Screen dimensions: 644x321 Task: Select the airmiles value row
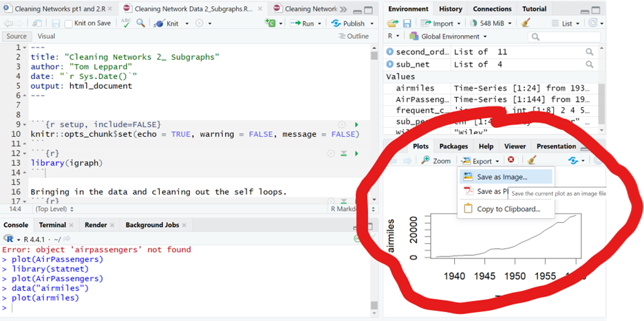click(x=491, y=88)
